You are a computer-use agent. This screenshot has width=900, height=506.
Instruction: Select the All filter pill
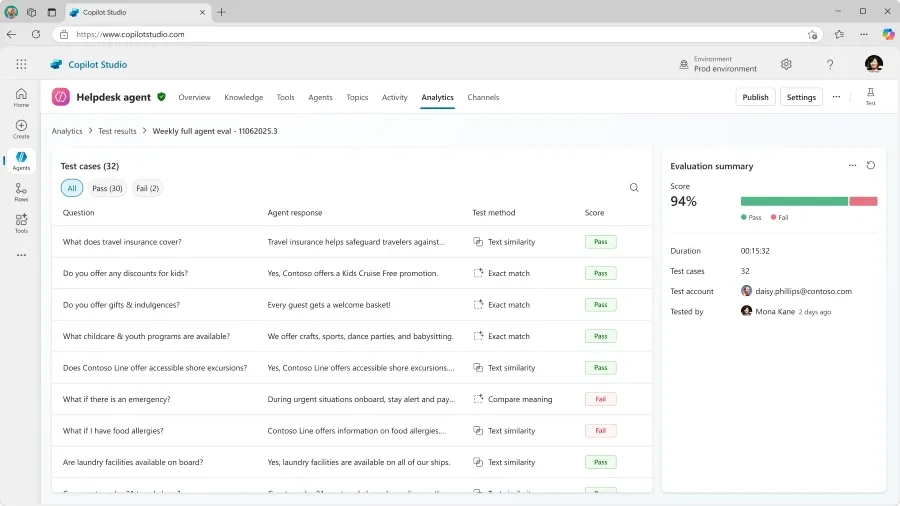click(71, 188)
